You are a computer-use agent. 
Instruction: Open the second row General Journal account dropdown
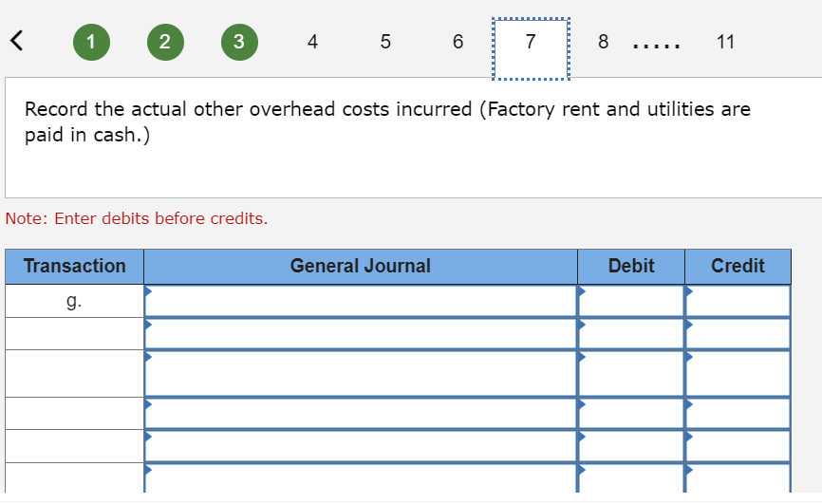[361, 333]
